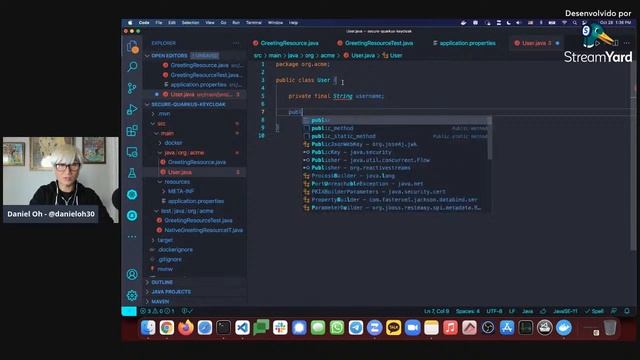Open the .dockerignore file
This screenshot has height=360, width=640.
(175, 250)
